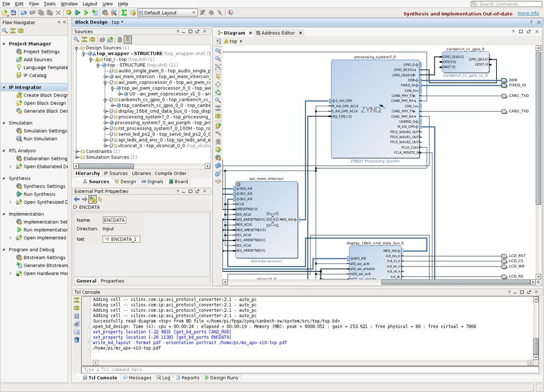Click the Select Area diagram tool
Screen dimensions: 544x392
[218, 76]
